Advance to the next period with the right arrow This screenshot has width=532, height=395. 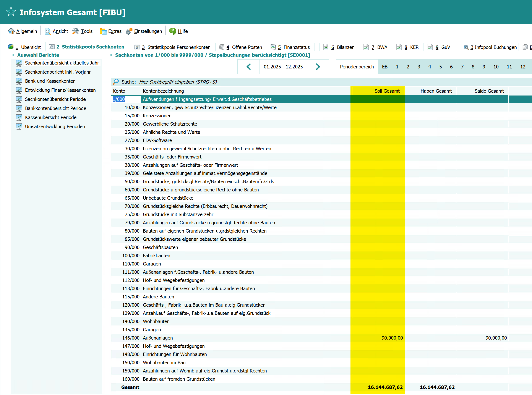click(x=318, y=67)
